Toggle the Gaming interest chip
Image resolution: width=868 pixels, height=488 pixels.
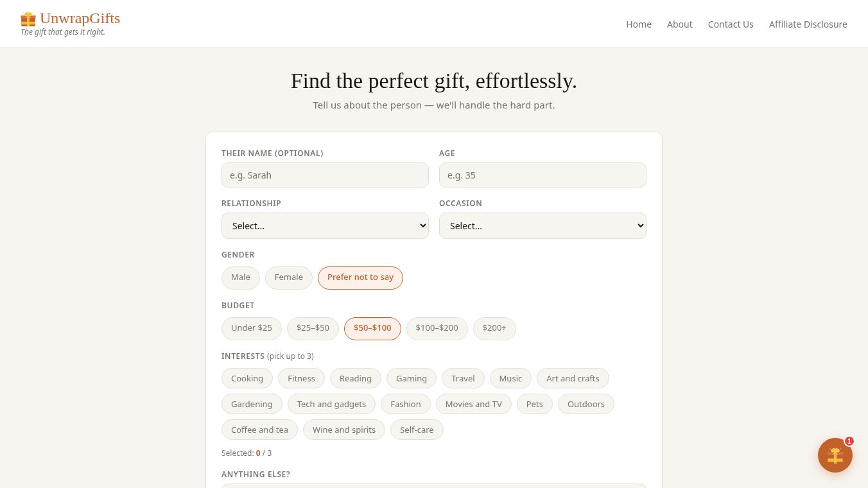tap(412, 378)
